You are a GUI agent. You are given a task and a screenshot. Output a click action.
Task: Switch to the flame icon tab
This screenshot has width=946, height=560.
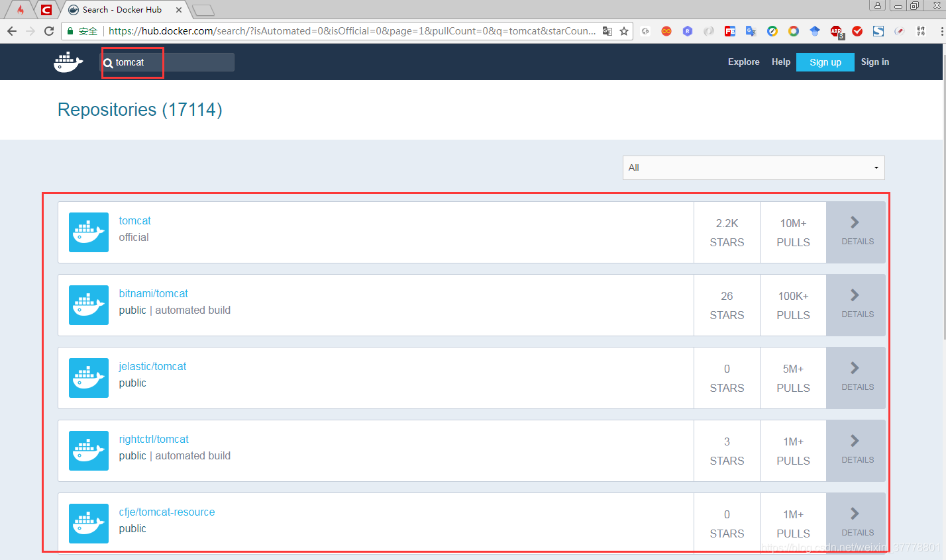[21, 10]
